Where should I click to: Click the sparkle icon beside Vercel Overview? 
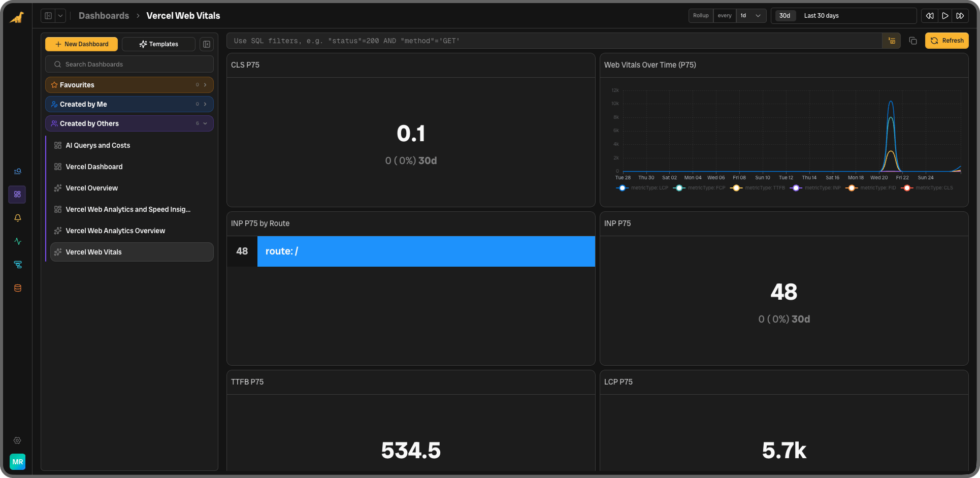click(58, 188)
